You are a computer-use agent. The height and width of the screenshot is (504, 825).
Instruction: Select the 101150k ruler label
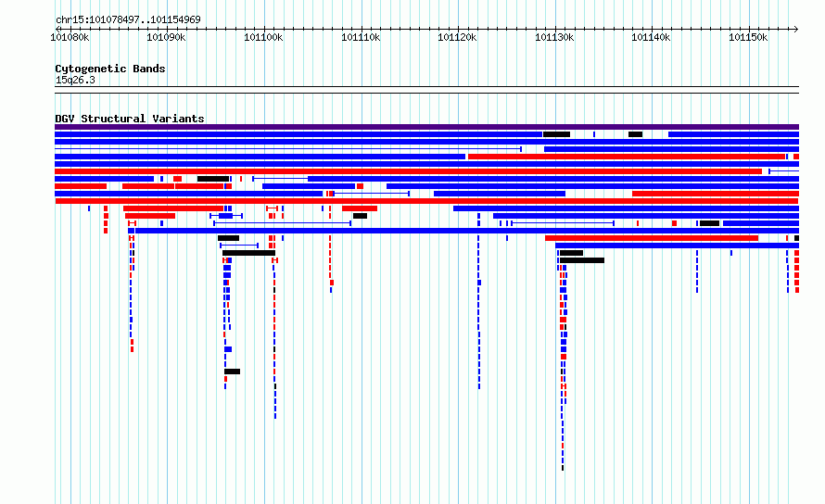tap(748, 37)
